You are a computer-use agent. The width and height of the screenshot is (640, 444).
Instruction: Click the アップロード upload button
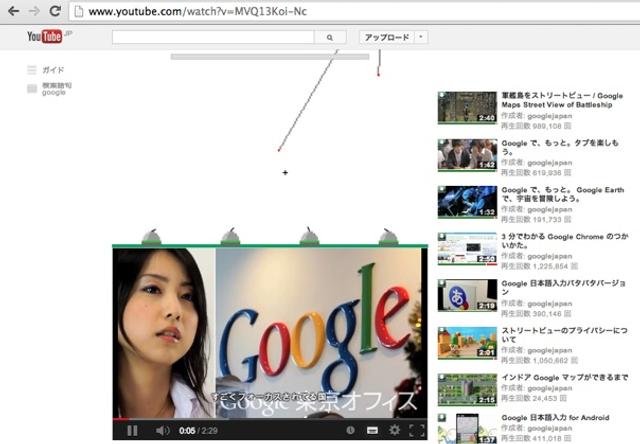(x=387, y=37)
